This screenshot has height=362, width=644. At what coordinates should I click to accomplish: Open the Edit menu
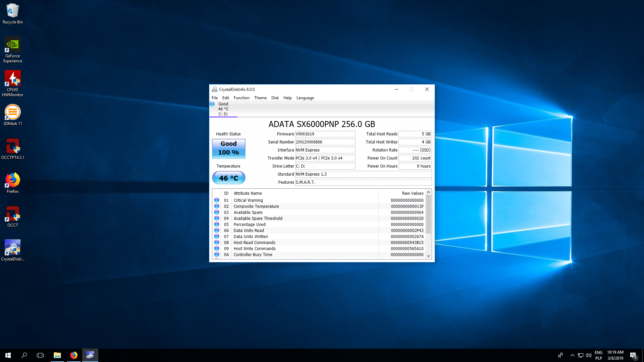226,98
